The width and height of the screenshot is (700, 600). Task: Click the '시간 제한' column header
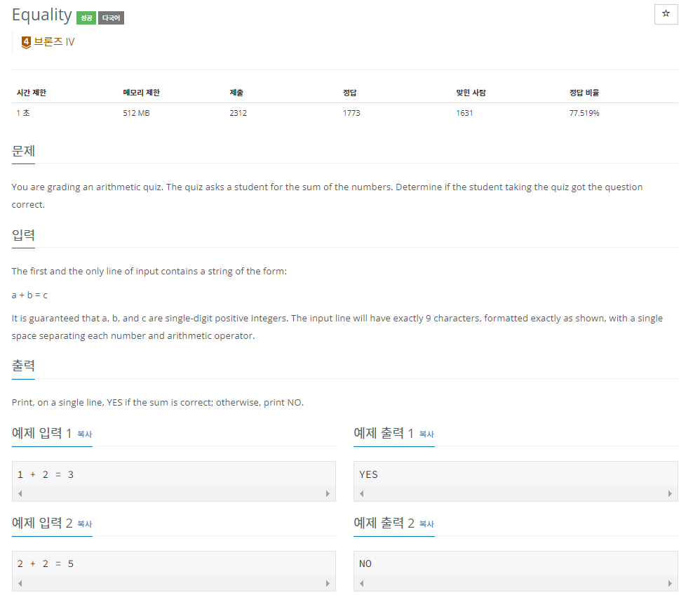point(32,93)
